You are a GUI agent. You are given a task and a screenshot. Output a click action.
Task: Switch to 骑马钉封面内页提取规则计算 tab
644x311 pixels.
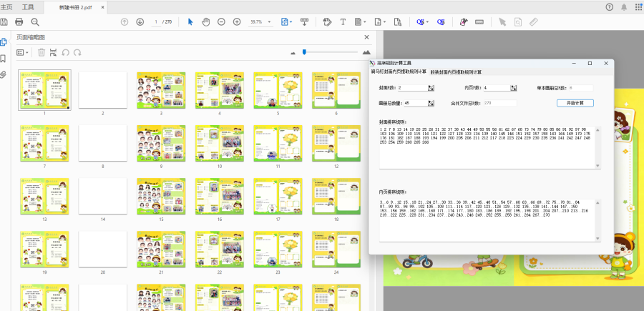[x=399, y=71]
